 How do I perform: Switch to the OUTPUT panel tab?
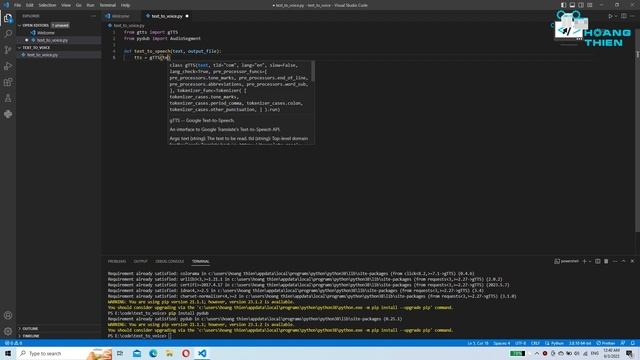point(140,261)
